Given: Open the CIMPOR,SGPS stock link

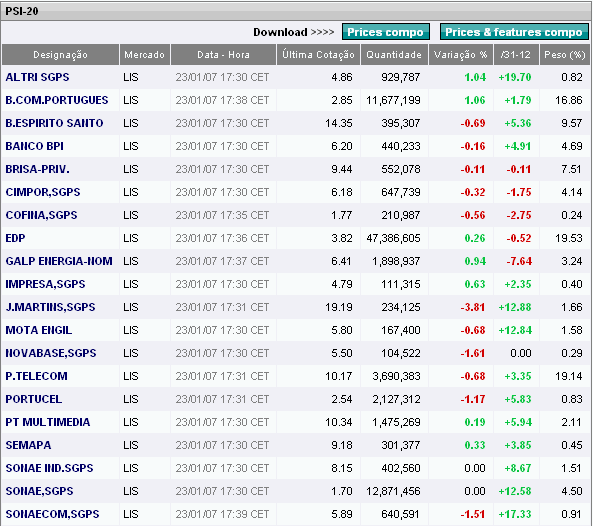Looking at the screenshot, I should (43, 192).
